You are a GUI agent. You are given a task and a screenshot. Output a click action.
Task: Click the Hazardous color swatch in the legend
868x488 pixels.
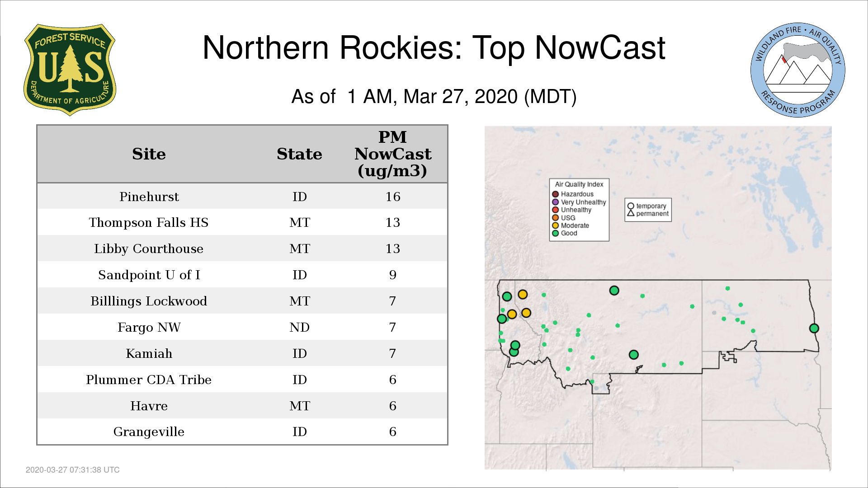555,194
